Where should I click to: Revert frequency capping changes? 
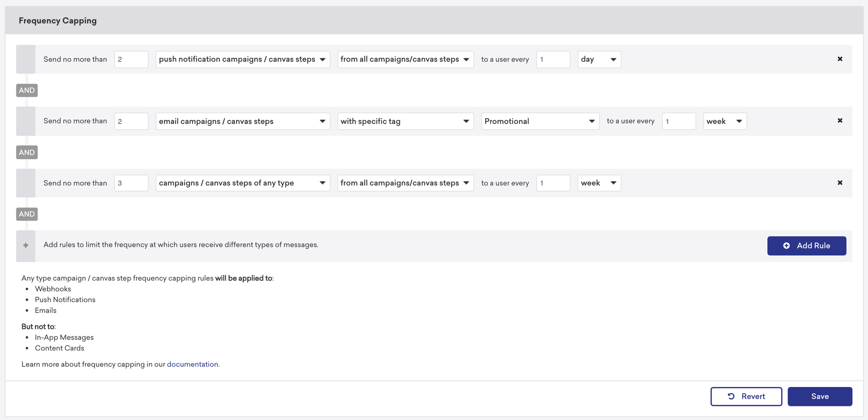click(x=746, y=396)
